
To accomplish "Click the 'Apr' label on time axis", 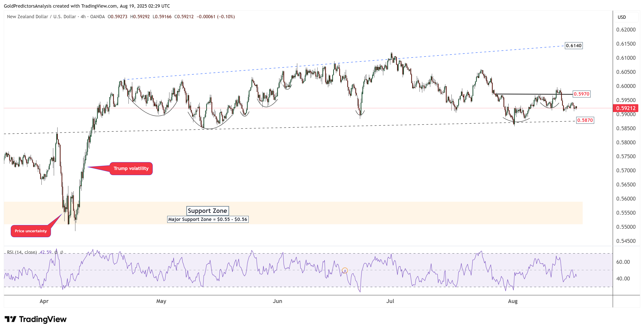I will pyautogui.click(x=44, y=301).
